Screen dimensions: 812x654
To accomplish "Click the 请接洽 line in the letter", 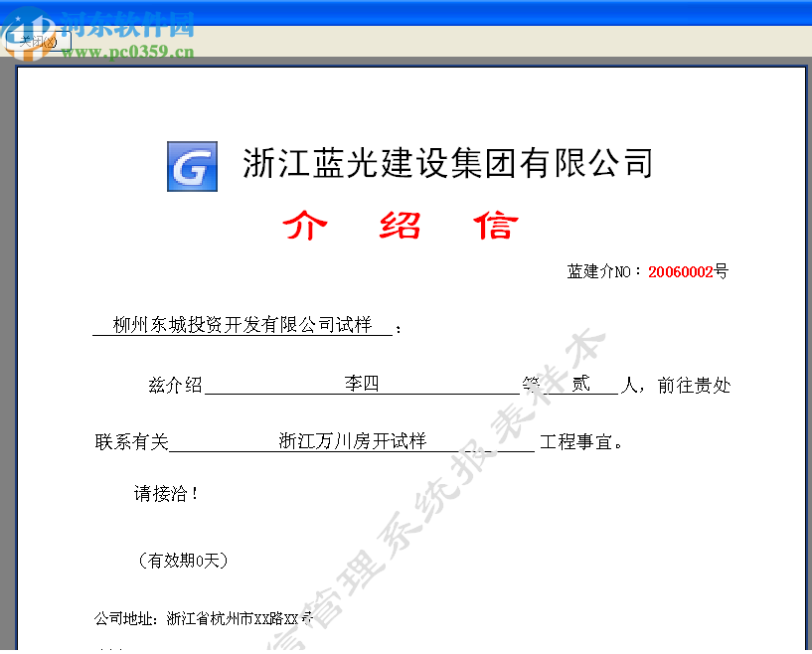I will (x=161, y=492).
